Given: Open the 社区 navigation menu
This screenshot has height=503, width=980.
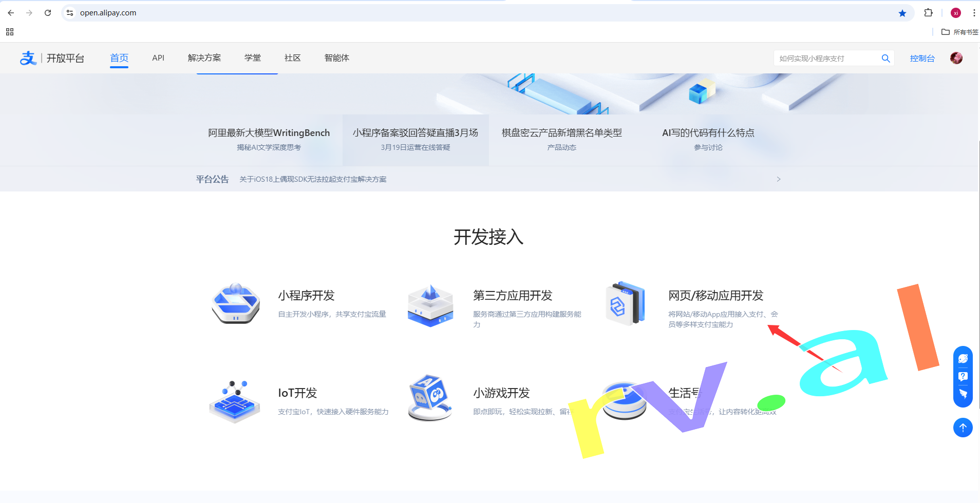Looking at the screenshot, I should (293, 58).
